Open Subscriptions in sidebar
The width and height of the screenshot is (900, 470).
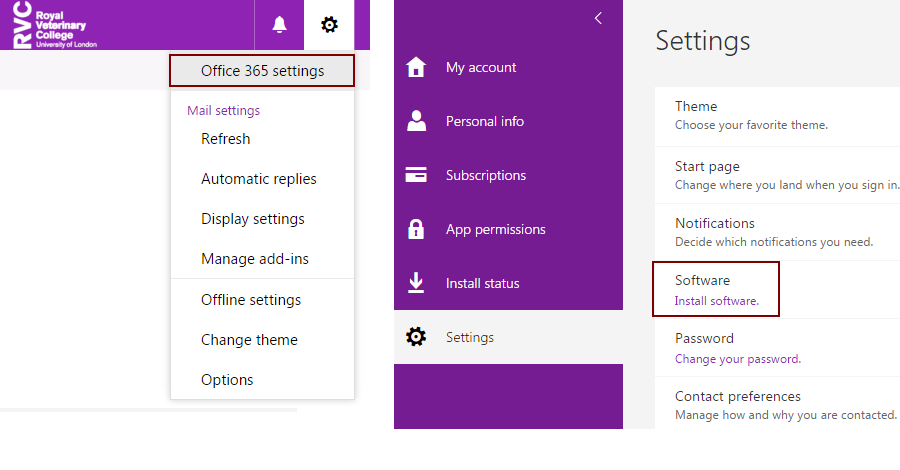coord(486,175)
